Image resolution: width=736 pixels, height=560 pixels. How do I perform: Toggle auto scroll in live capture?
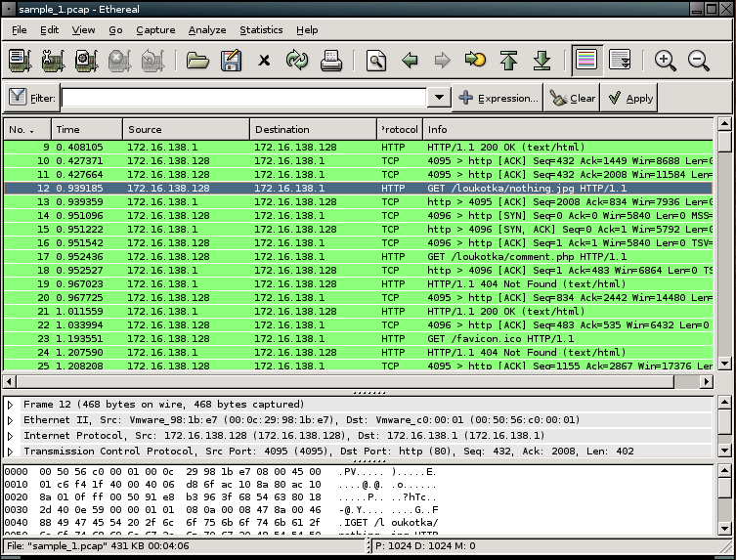(620, 61)
